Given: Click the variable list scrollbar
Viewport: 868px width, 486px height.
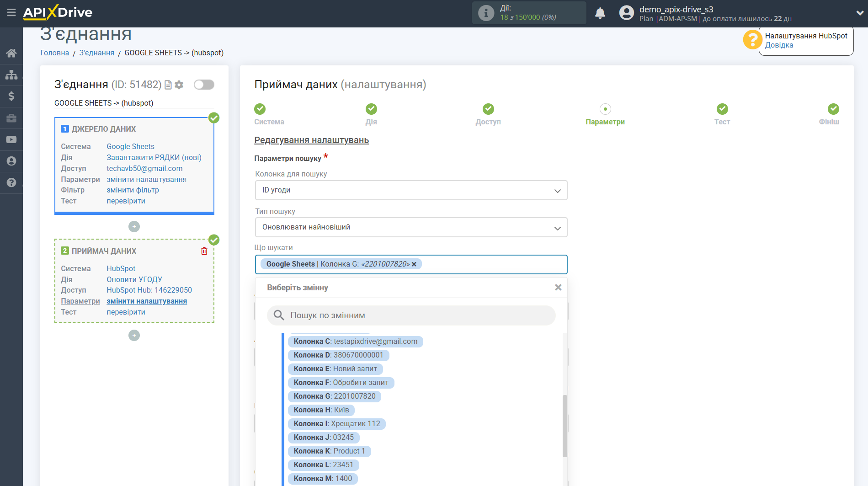Looking at the screenshot, I should coord(565,426).
